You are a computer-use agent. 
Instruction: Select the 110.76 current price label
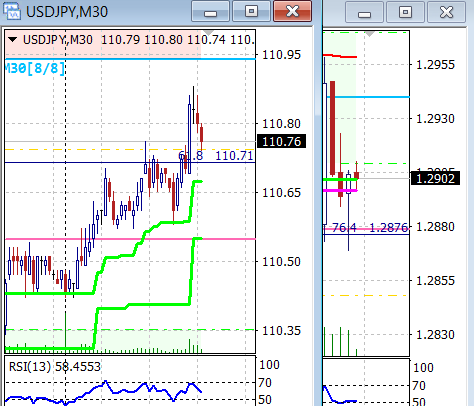click(281, 142)
